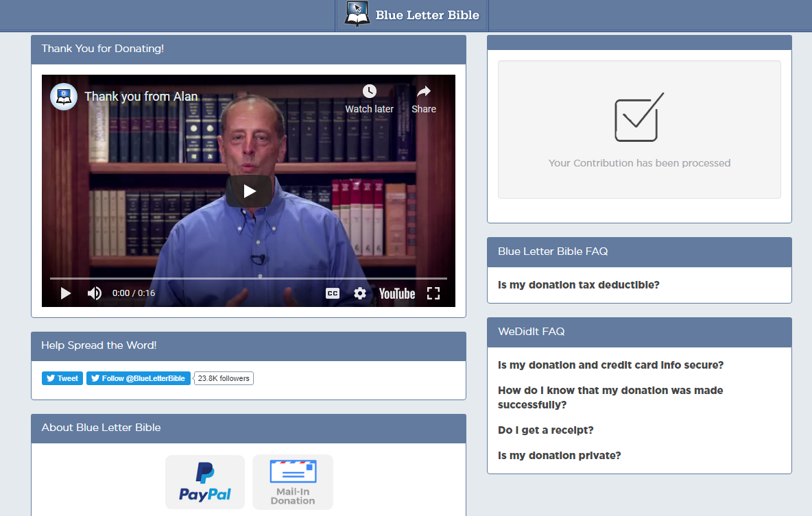Open the "Thank you from Alan" video title
The width and height of the screenshot is (812, 516).
(141, 97)
